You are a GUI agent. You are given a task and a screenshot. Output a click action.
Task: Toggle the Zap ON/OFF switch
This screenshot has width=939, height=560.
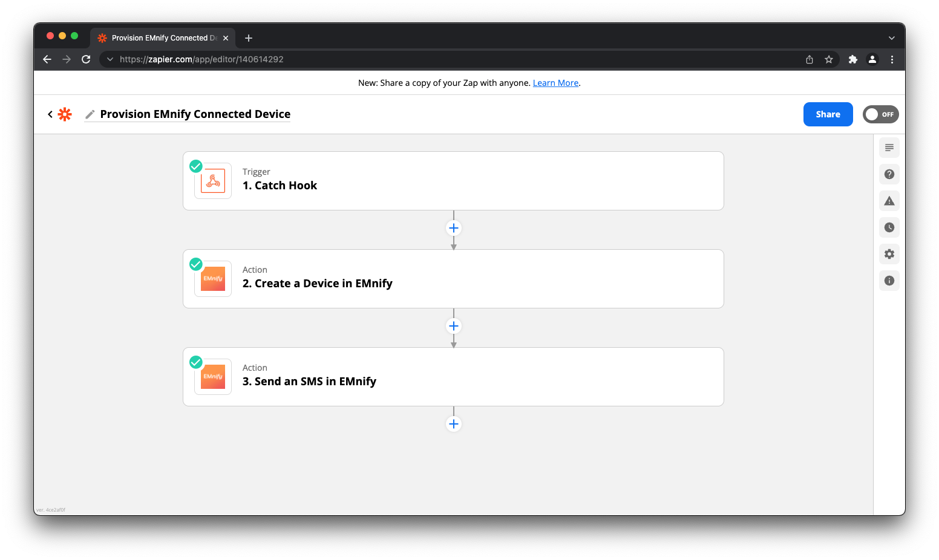tap(881, 114)
